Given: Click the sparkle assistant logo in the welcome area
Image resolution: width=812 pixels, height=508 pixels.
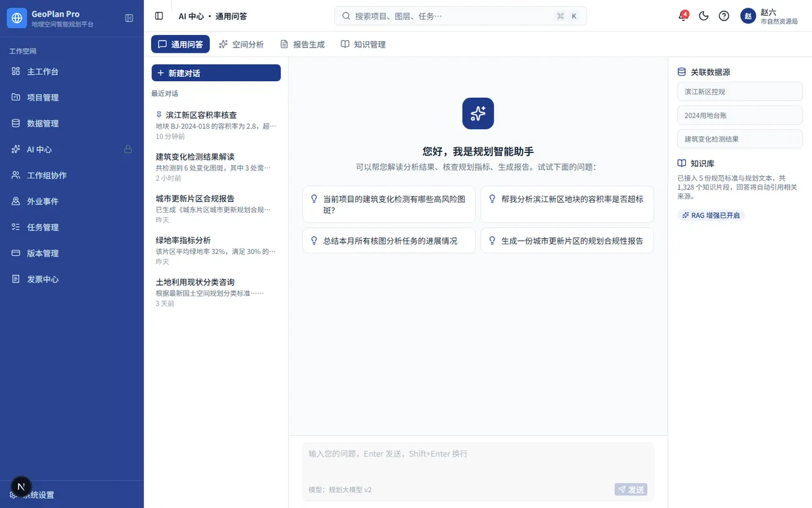Looking at the screenshot, I should pos(478,114).
